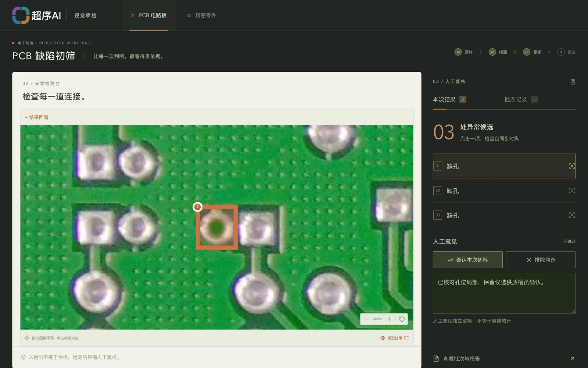Switch to the 精密零件 tab

pos(201,15)
